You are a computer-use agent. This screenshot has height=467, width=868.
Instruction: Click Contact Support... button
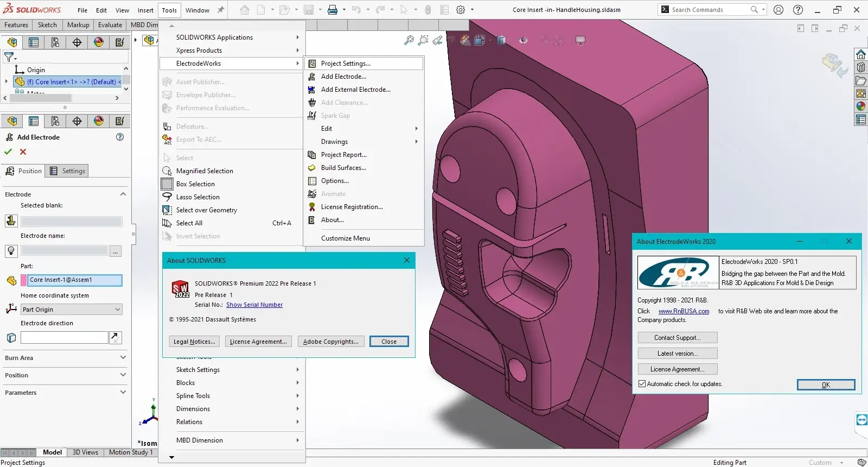[x=678, y=338]
